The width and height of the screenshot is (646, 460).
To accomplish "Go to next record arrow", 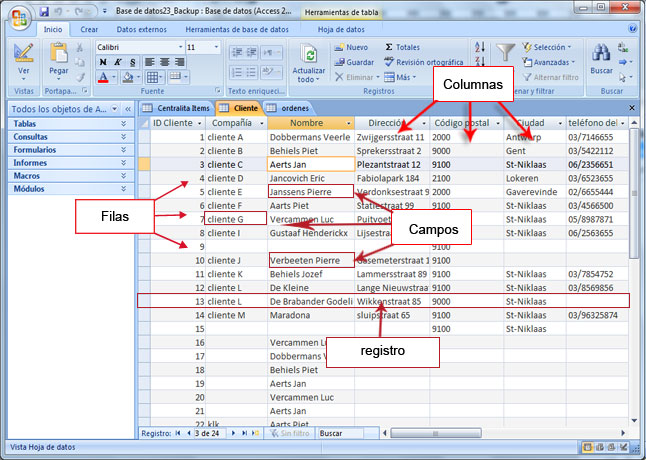I will pyautogui.click(x=230, y=434).
